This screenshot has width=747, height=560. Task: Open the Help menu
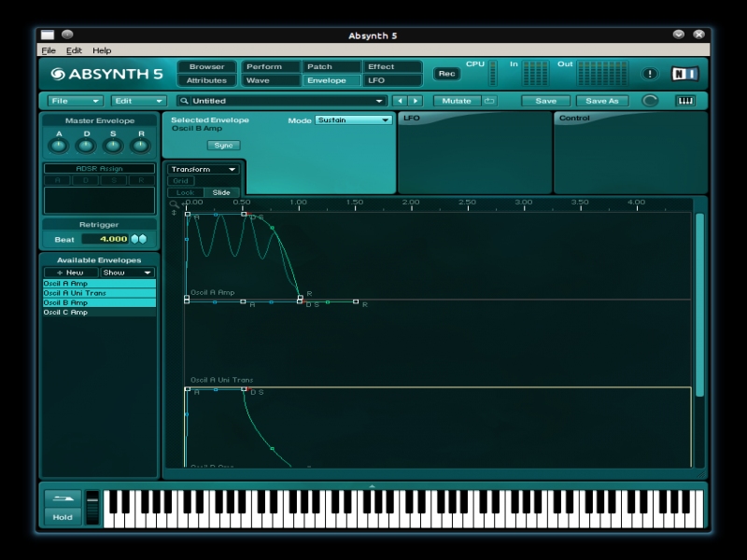tap(102, 50)
